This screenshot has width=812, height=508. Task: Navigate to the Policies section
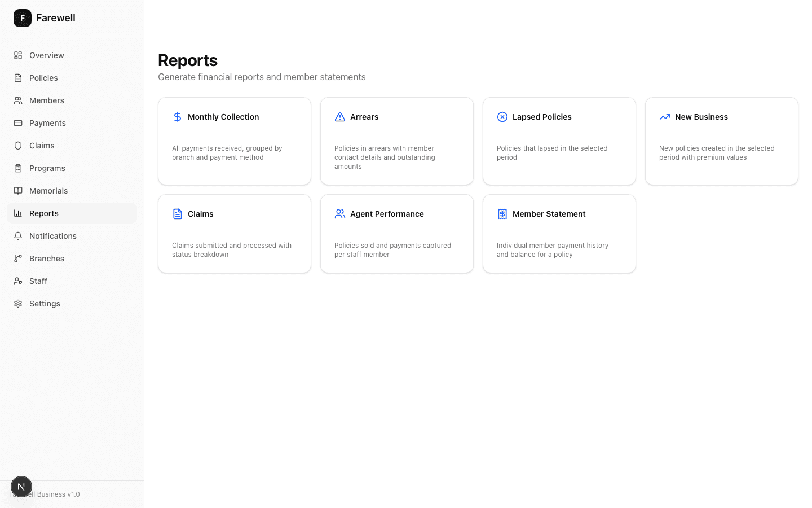click(x=43, y=77)
